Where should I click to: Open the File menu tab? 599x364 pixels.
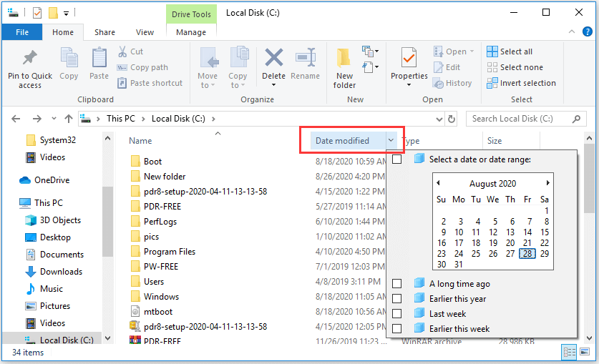(21, 32)
